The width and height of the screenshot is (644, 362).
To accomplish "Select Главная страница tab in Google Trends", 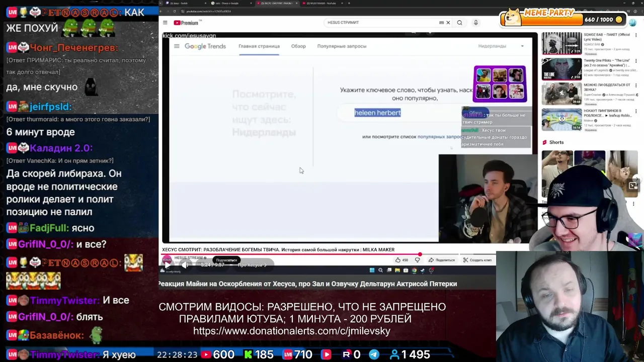I will click(x=259, y=46).
